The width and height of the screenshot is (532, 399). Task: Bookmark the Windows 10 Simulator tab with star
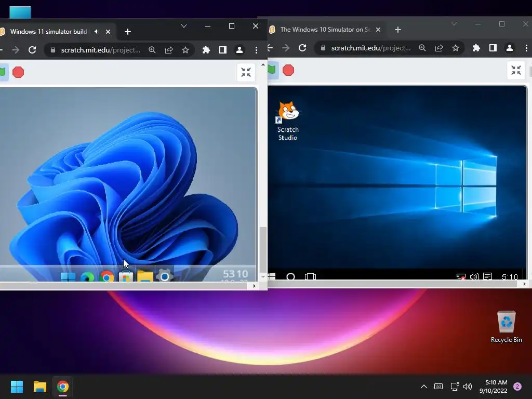click(455, 48)
